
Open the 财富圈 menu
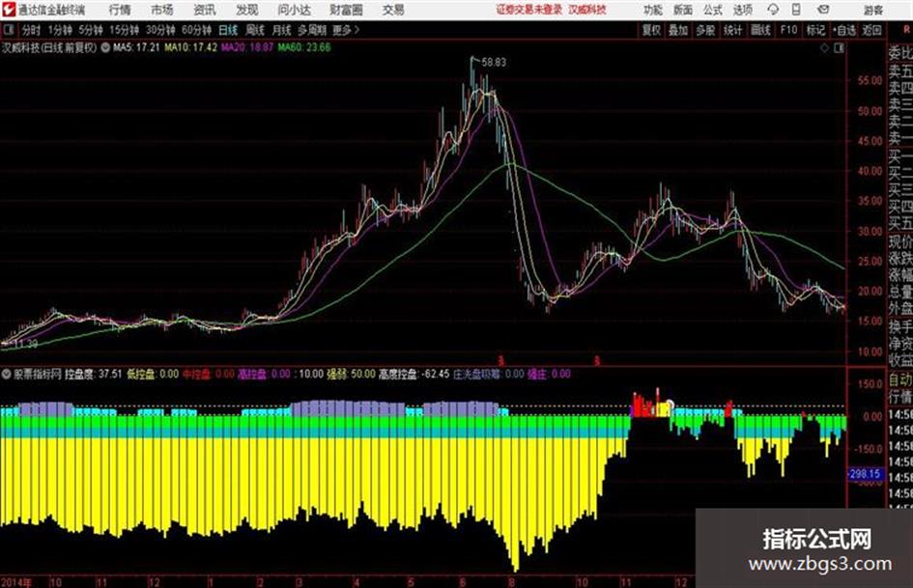346,10
